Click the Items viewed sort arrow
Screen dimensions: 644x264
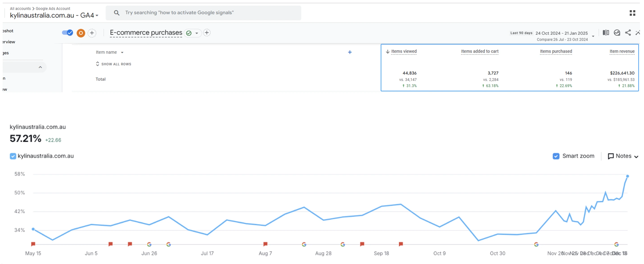click(388, 52)
